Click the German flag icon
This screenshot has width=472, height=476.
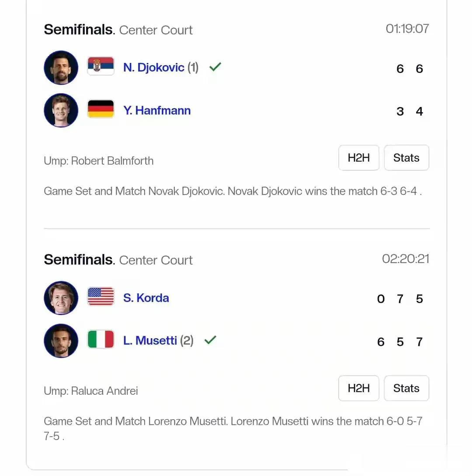click(101, 109)
